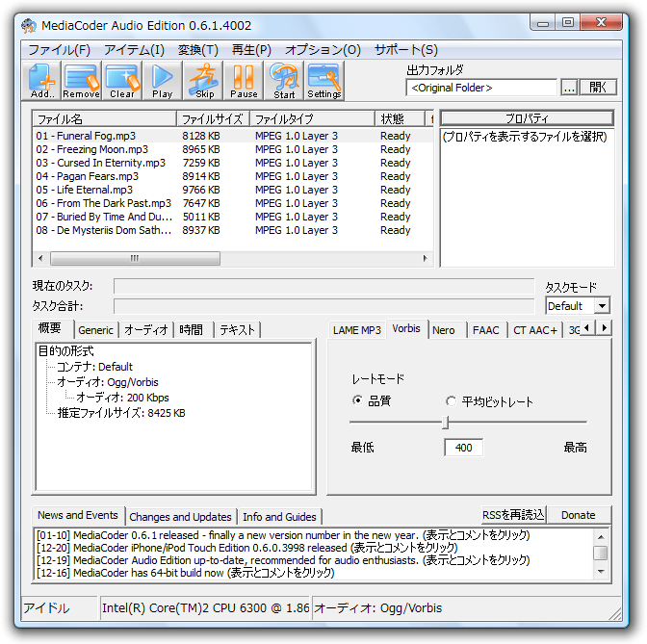
Task: Click the RSSを再読込 button
Action: [513, 515]
